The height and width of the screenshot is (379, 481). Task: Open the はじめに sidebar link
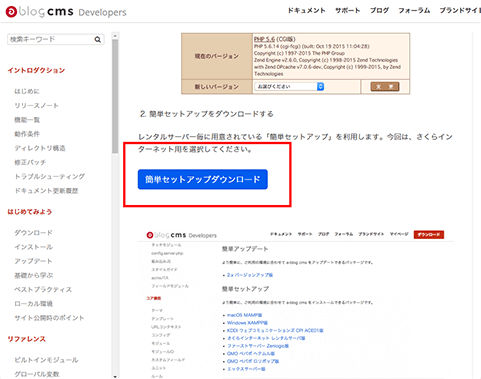(x=27, y=91)
